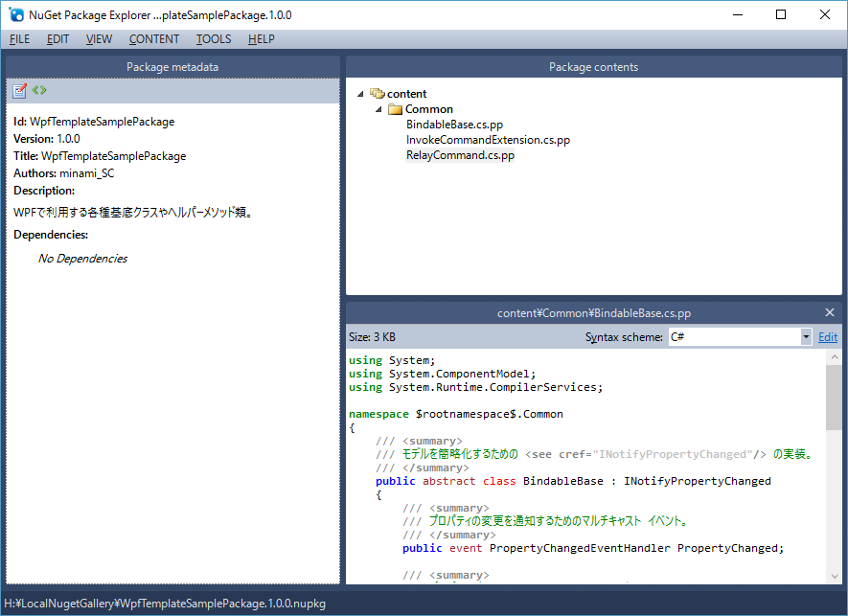Open the CONTENT menu
This screenshot has height=616, width=848.
tap(154, 39)
